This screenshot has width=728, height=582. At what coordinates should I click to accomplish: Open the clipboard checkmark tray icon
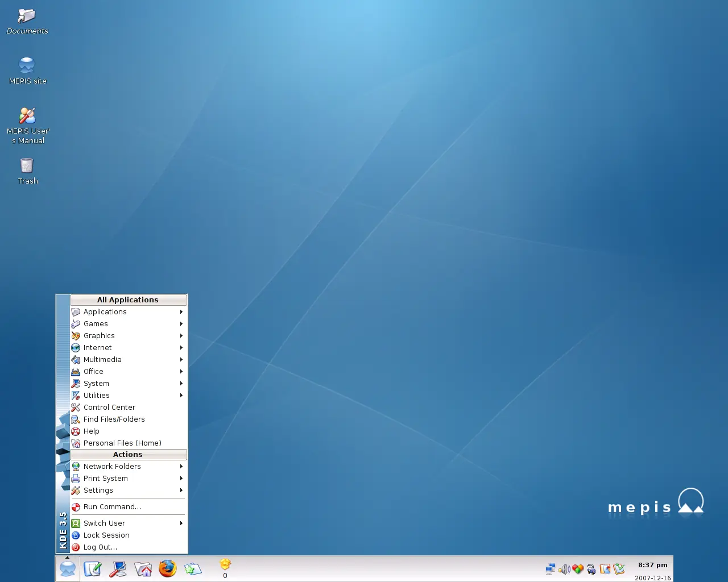619,569
